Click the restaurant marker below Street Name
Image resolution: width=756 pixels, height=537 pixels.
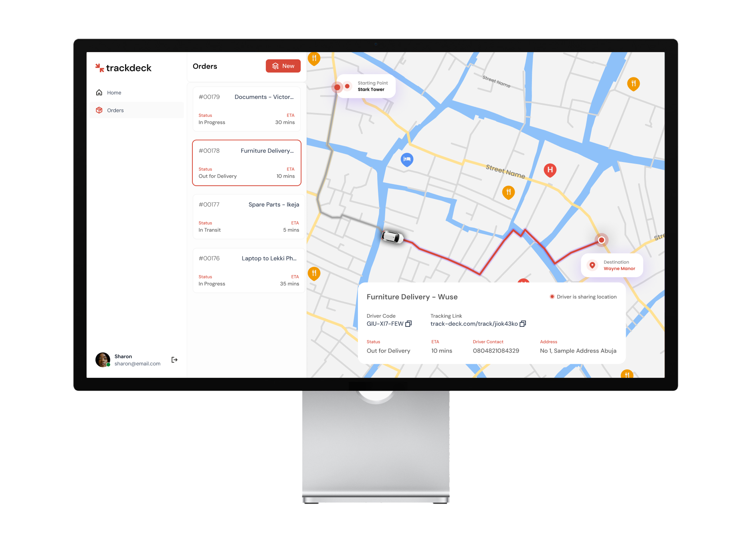click(508, 192)
